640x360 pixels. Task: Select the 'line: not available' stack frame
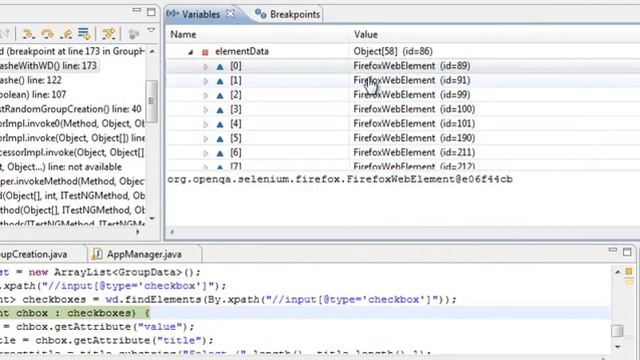coord(61,167)
